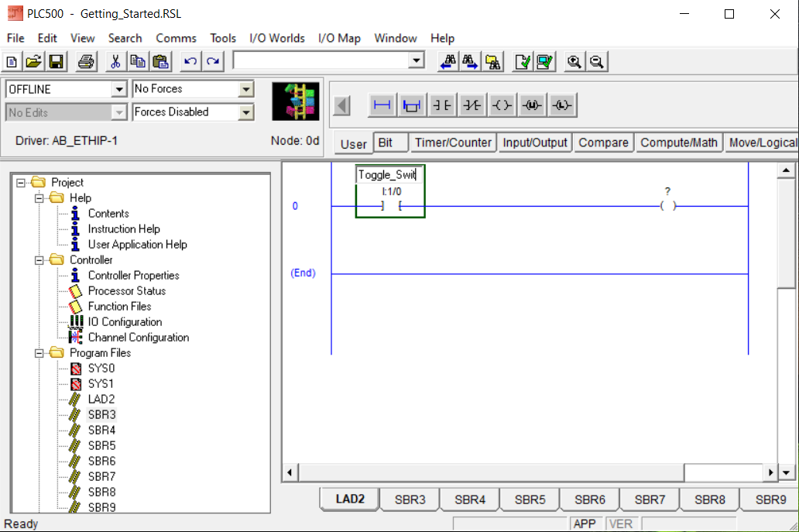This screenshot has height=532, width=799.
Task: Collapse the Controller folder node
Action: click(x=39, y=260)
